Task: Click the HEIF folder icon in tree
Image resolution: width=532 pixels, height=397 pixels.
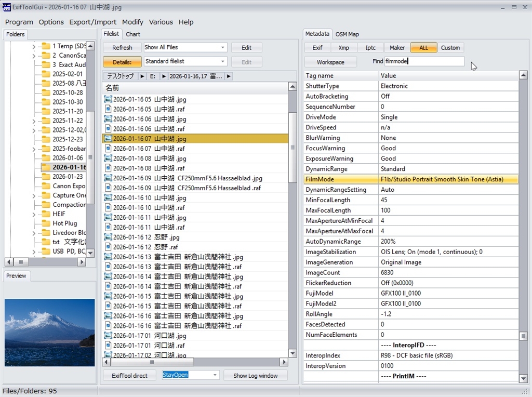Action: (x=45, y=214)
